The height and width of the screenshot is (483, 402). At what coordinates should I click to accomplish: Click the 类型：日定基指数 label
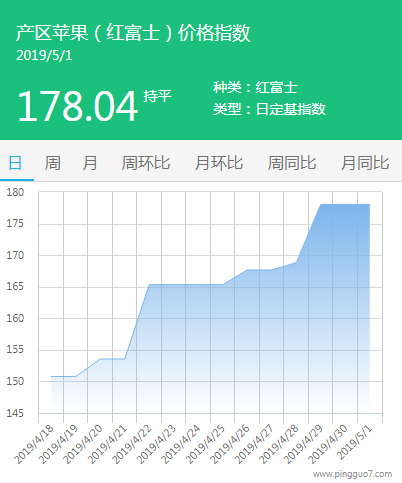pos(269,109)
